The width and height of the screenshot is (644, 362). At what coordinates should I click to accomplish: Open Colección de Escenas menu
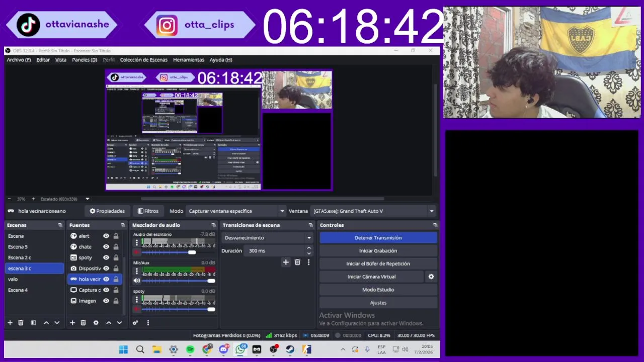pos(143,60)
